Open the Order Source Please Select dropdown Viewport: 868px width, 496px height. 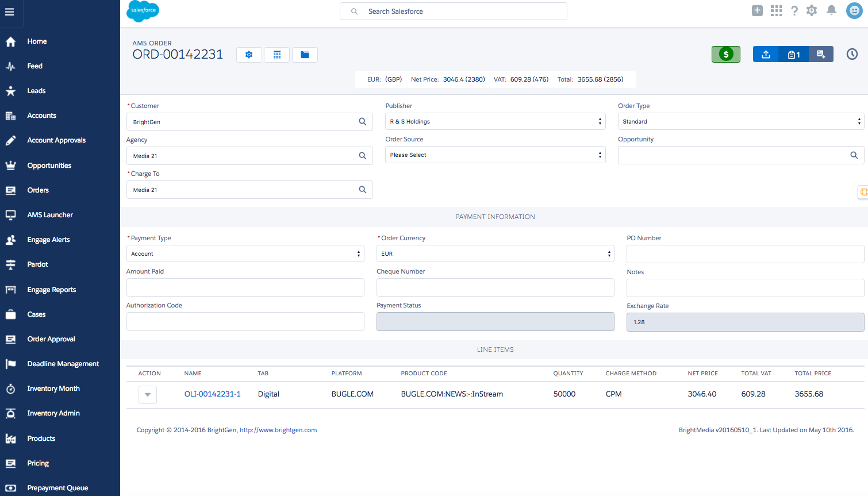[x=496, y=155]
